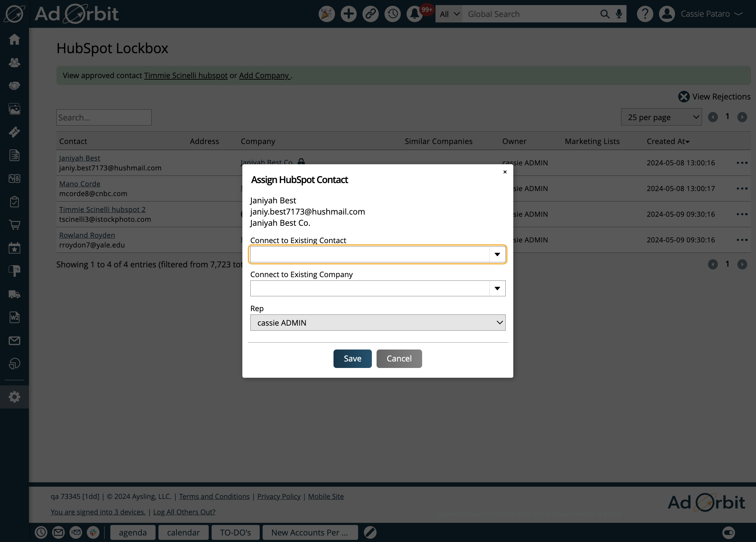Click the help question mark icon

click(645, 14)
